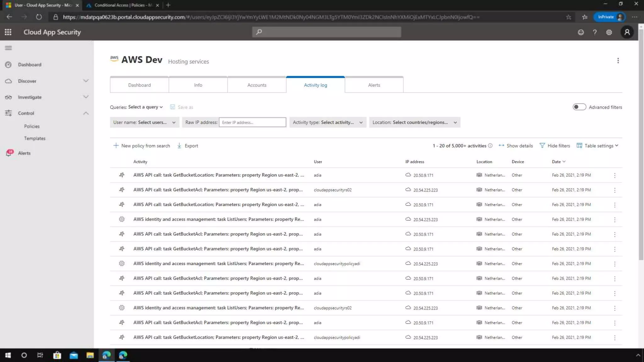Click the Investigate glasses icon in sidebar

point(8,97)
